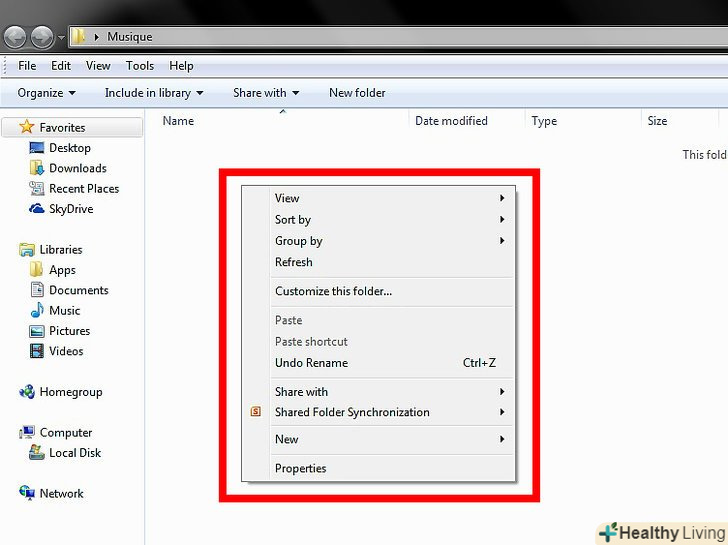Click the SkyDrive cloud icon
Screen dimensions: 728x545
tap(37, 209)
